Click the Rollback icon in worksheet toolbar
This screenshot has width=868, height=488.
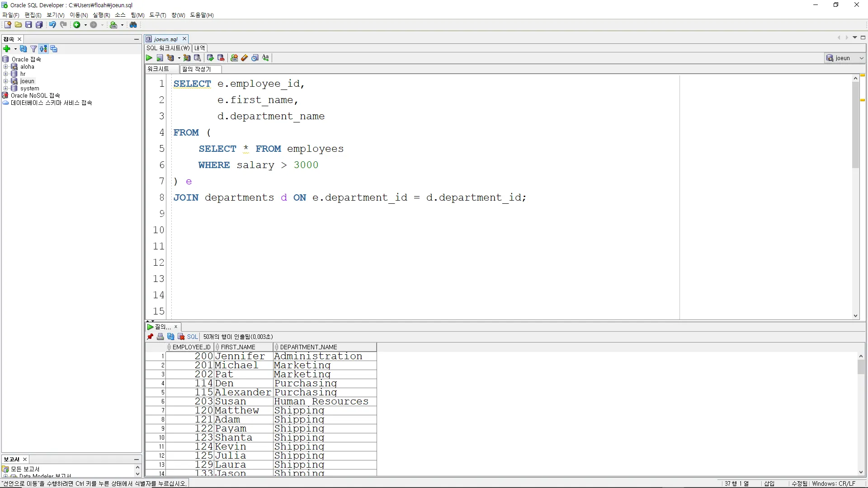pos(221,58)
